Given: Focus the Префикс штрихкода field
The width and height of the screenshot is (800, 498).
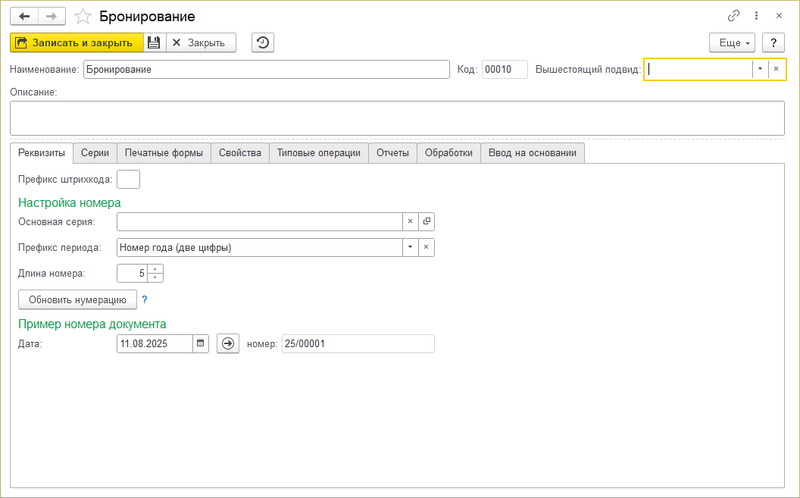Looking at the screenshot, I should 128,179.
